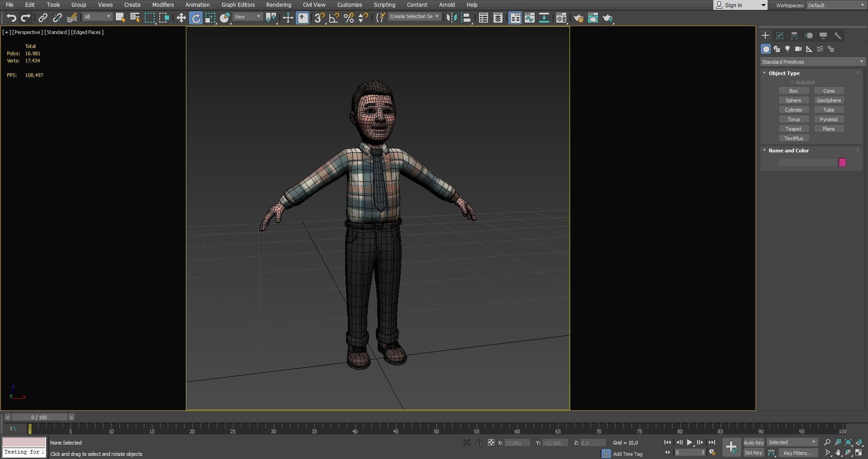This screenshot has width=868, height=459.
Task: Open the Scripting menu
Action: (x=384, y=5)
